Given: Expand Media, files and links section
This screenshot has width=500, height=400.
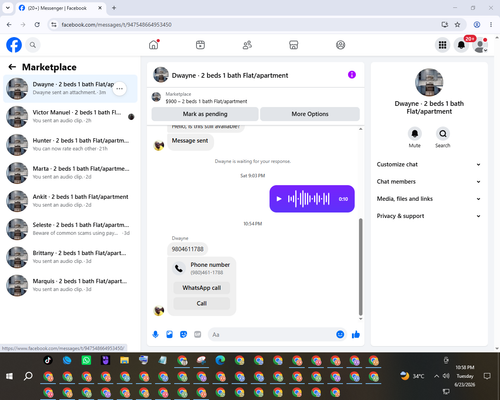Looking at the screenshot, I should 429,199.
